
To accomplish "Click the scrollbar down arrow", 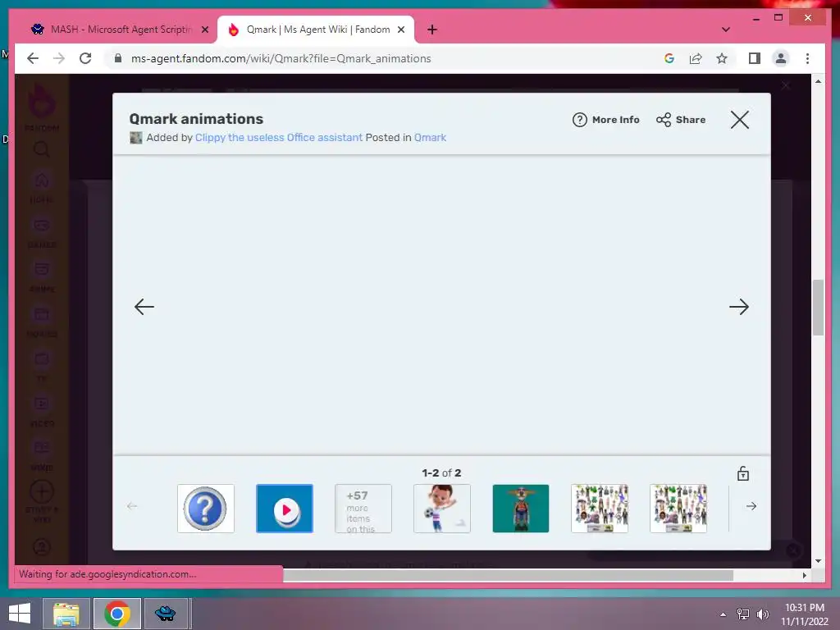I will 818,561.
